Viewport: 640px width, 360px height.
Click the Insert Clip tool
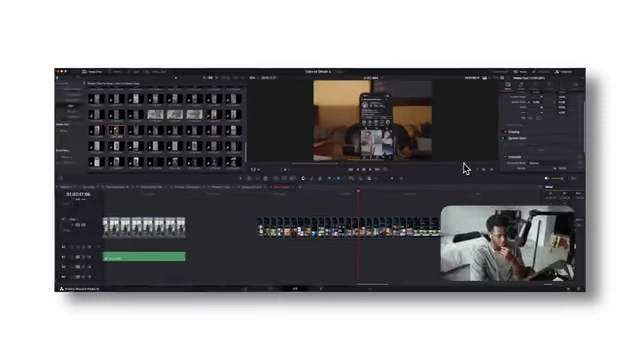pos(276,178)
